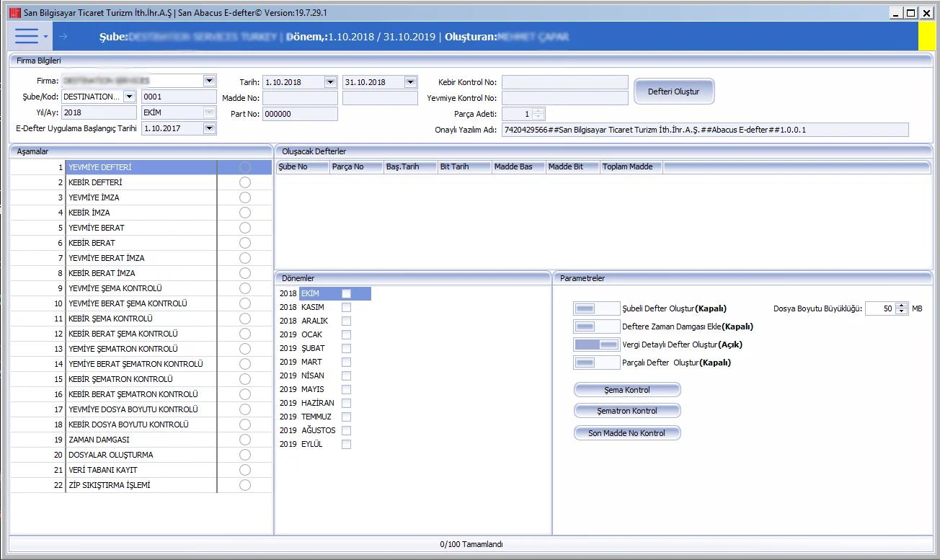Screen dimensions: 940x560
Task: Click the branch code field 0001
Action: coord(179,97)
